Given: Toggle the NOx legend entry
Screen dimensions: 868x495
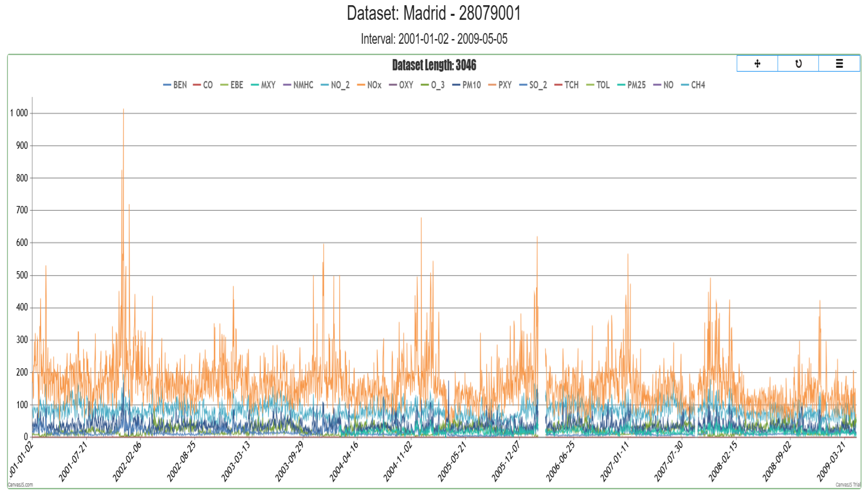Looking at the screenshot, I should click(369, 85).
